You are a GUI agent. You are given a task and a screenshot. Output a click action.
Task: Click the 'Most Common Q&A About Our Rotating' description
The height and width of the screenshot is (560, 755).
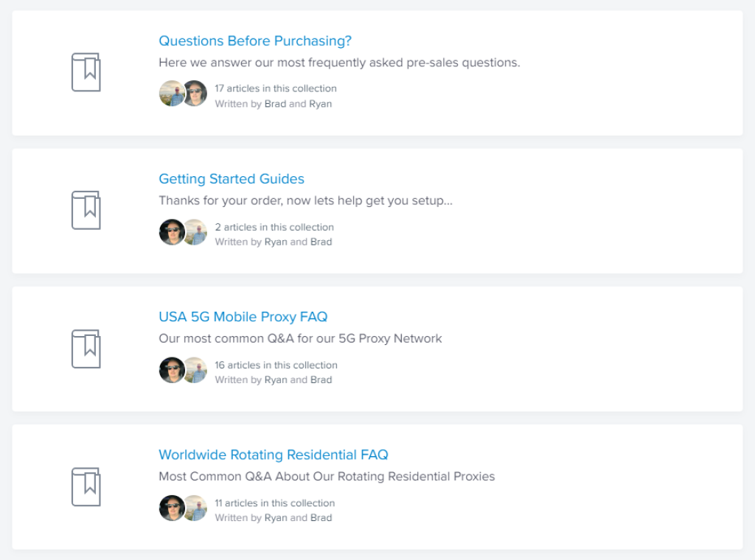327,477
